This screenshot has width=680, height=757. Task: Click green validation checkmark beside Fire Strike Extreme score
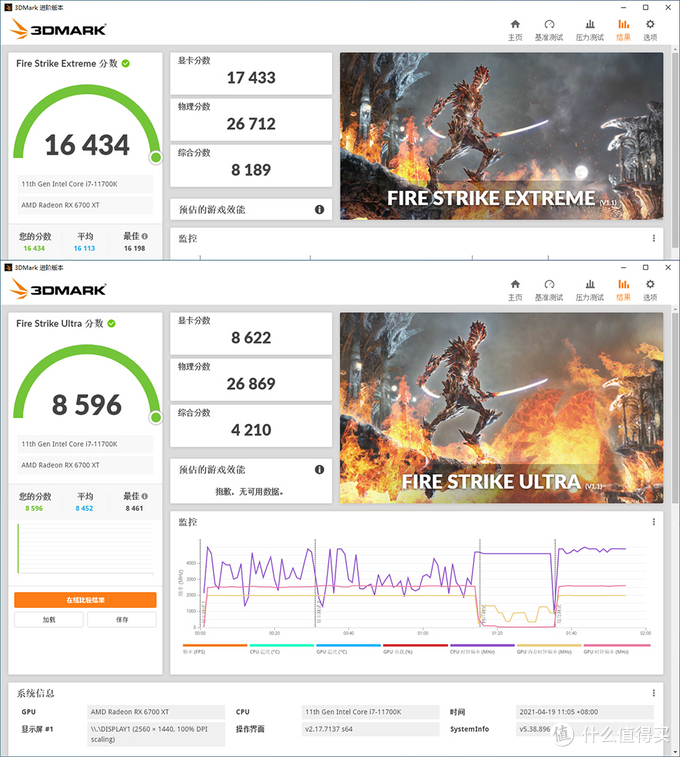point(125,63)
